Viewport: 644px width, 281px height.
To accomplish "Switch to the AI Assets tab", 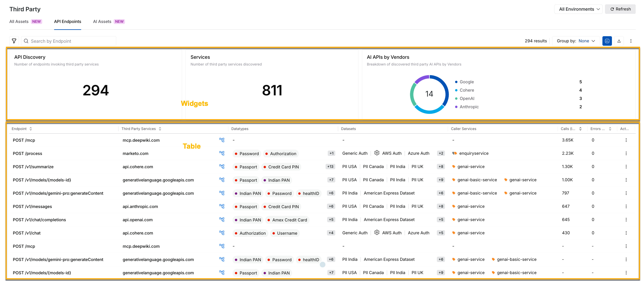I will click(109, 22).
